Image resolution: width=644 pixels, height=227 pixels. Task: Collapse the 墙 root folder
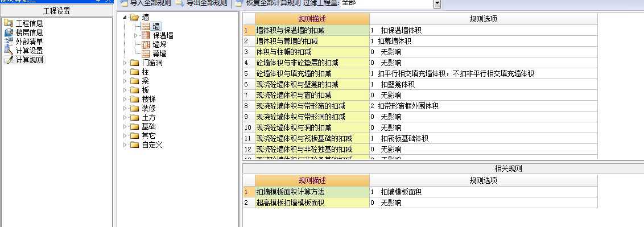pos(125,17)
